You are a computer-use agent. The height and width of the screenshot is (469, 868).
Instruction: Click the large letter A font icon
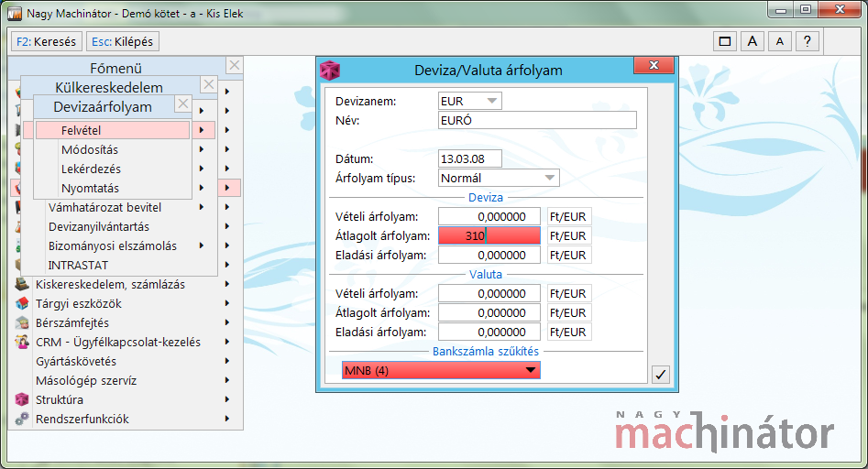coord(752,41)
